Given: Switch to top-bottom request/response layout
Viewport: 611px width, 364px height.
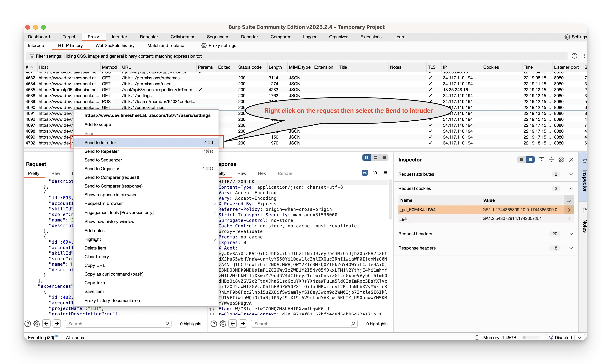Looking at the screenshot, I should [x=375, y=158].
